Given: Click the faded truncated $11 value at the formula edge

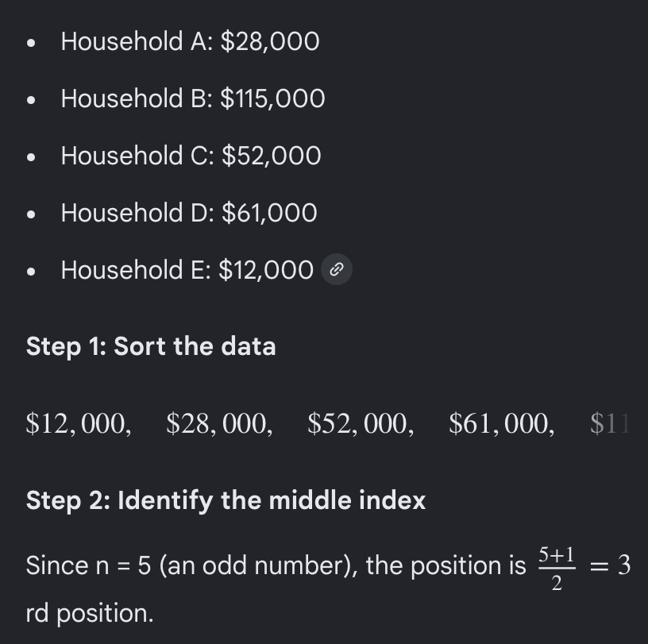Looking at the screenshot, I should click(x=610, y=424).
